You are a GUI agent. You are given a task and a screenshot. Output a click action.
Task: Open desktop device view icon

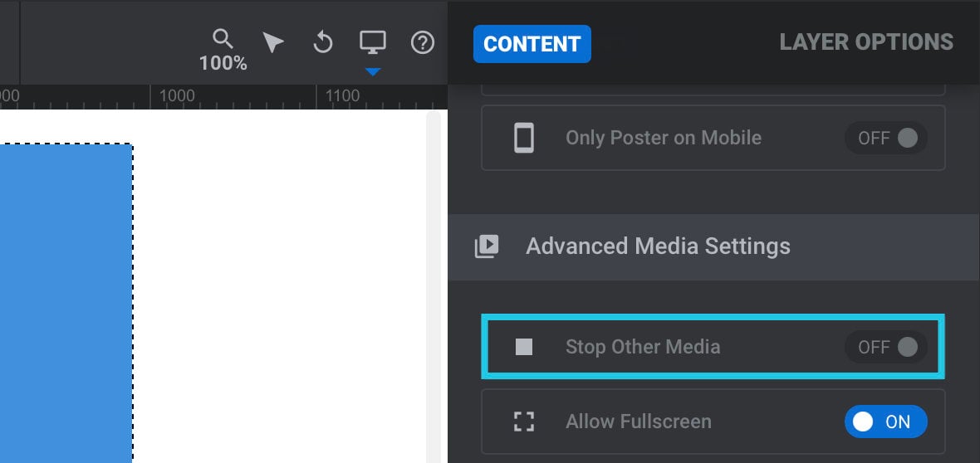click(x=373, y=42)
